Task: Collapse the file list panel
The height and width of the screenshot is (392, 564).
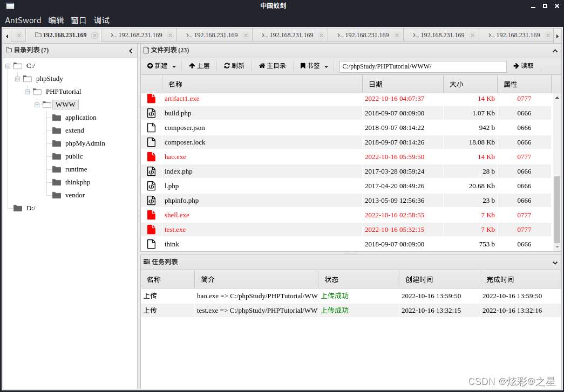Action: pyautogui.click(x=555, y=51)
